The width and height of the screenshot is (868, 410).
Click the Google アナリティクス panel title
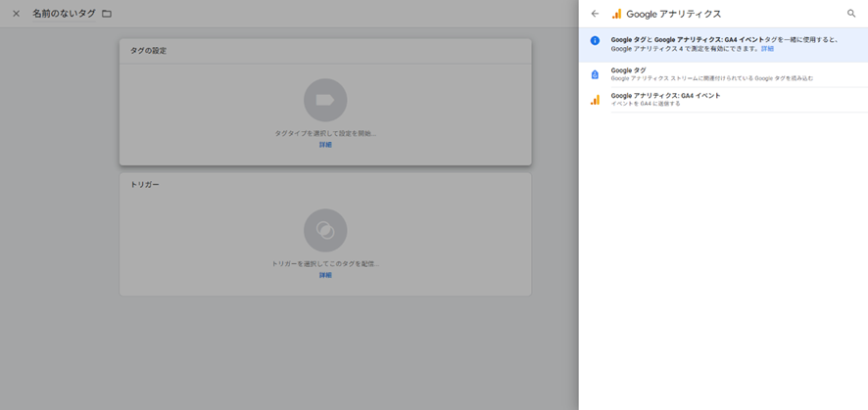674,14
